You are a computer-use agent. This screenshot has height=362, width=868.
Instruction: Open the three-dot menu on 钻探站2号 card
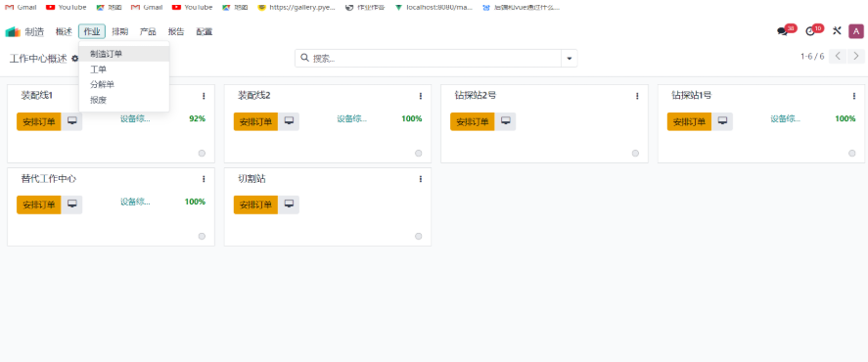point(637,96)
